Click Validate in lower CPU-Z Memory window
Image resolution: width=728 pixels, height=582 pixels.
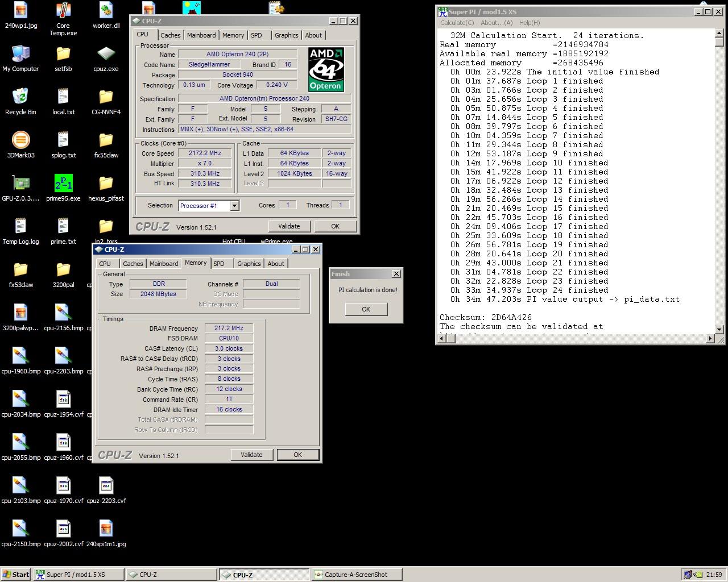pyautogui.click(x=251, y=455)
